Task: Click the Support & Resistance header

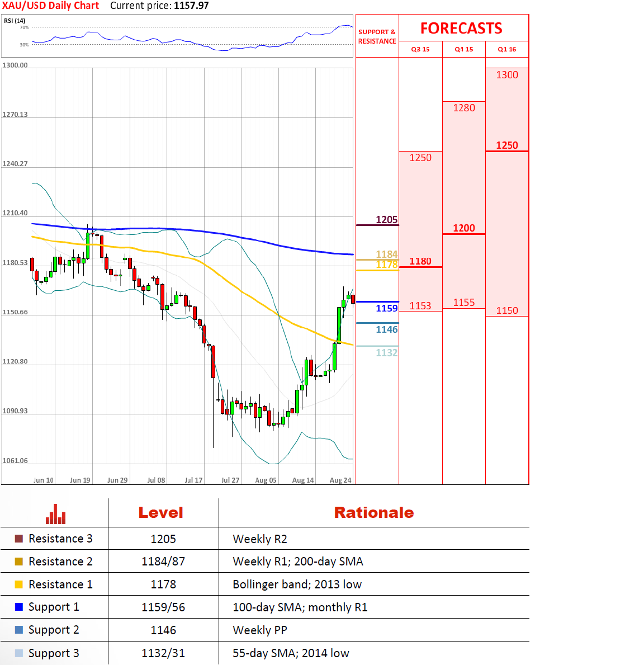Action: click(x=377, y=36)
